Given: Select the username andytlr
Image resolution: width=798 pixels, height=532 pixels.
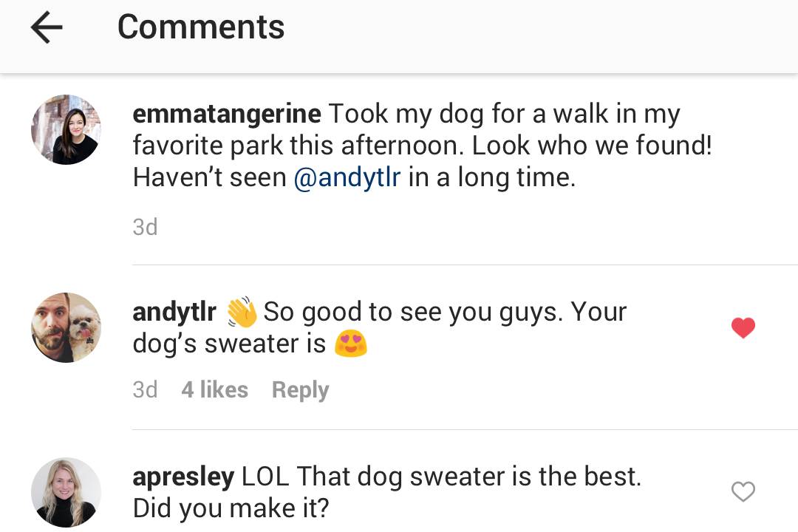Looking at the screenshot, I should [x=174, y=311].
